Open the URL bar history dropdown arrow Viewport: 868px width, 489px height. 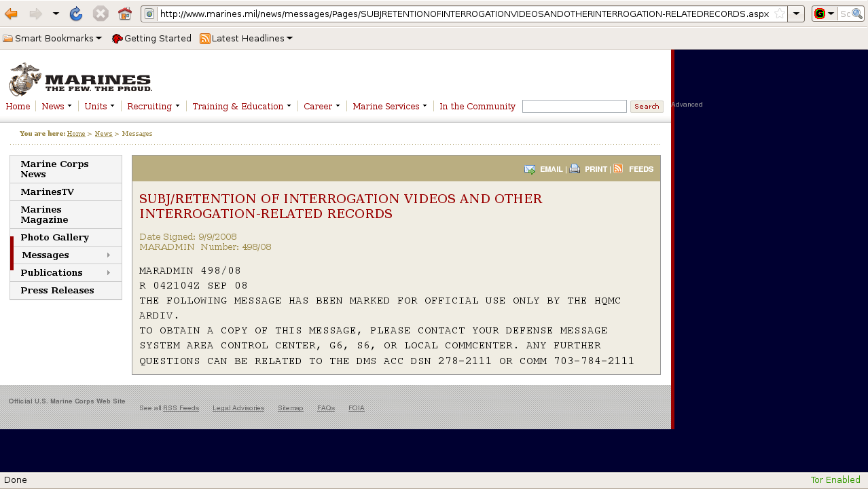(796, 14)
